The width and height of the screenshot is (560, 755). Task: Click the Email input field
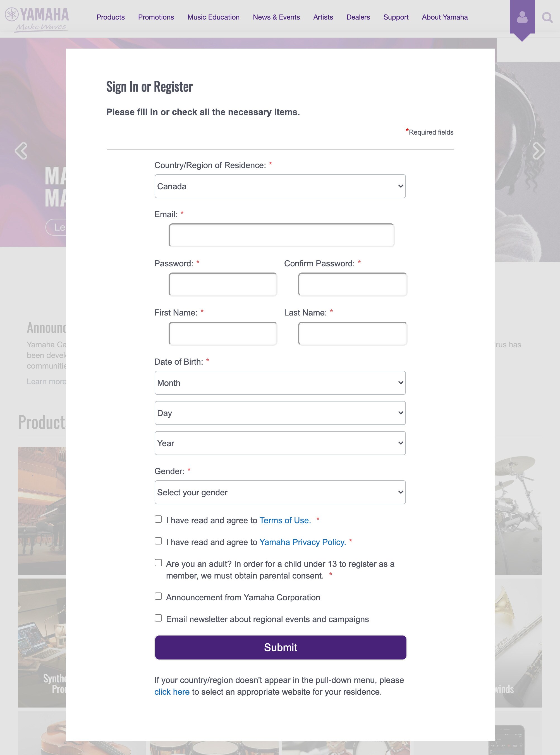[281, 235]
